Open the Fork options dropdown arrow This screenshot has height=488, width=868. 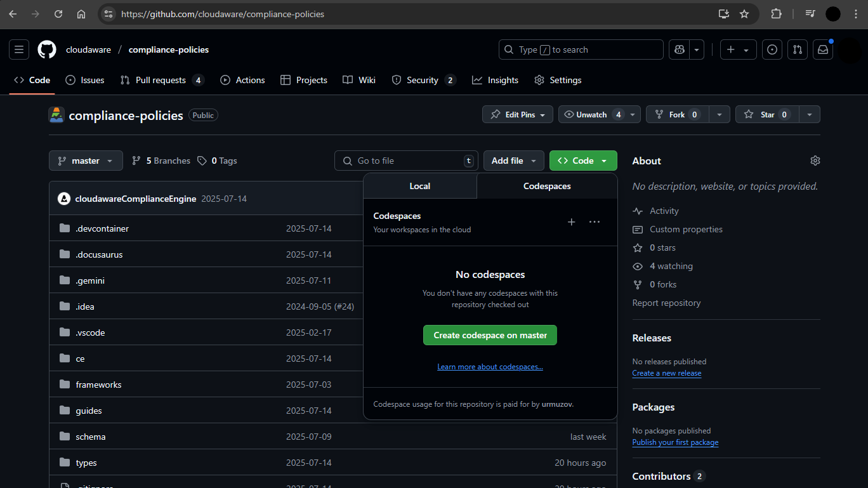[x=719, y=114]
